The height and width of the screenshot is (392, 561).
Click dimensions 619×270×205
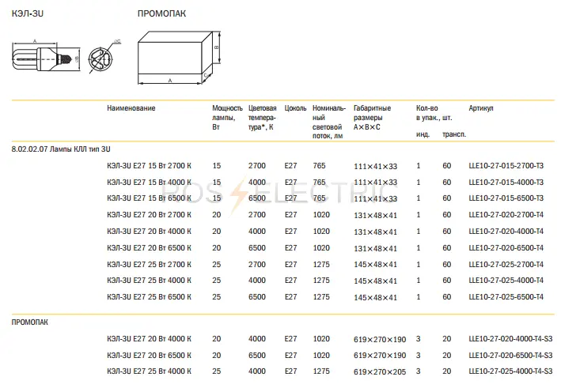point(380,372)
